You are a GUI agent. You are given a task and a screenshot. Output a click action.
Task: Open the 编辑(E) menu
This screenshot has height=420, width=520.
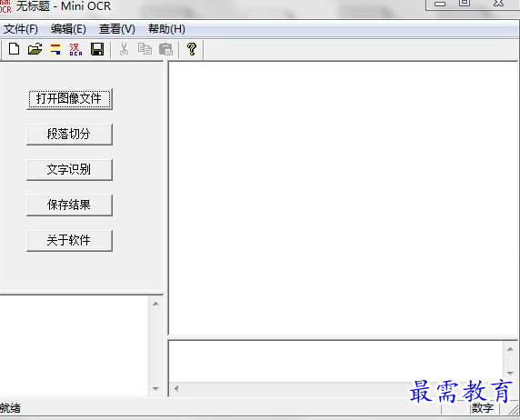coord(68,29)
